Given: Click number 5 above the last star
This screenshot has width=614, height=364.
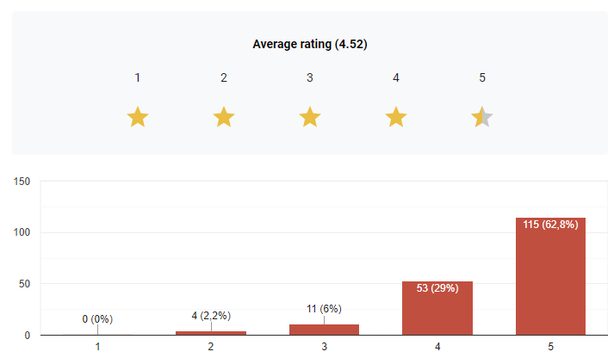Looking at the screenshot, I should (482, 77).
